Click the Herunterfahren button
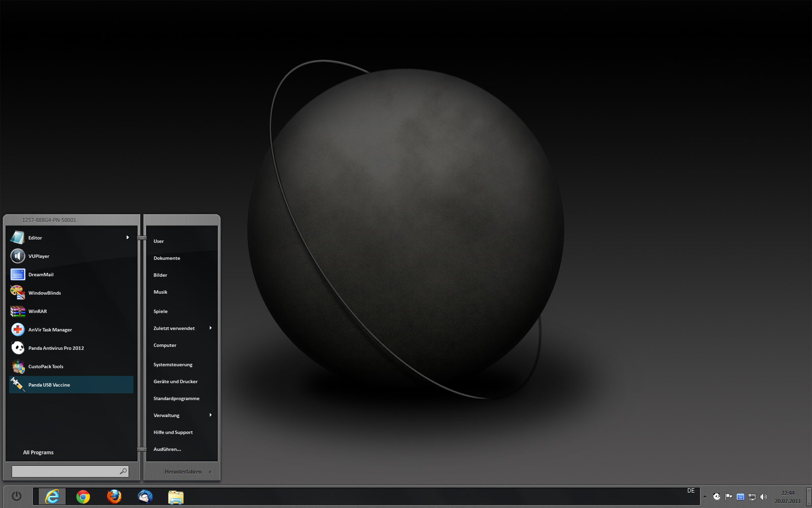Screen dimensions: 812x508 point(183,471)
